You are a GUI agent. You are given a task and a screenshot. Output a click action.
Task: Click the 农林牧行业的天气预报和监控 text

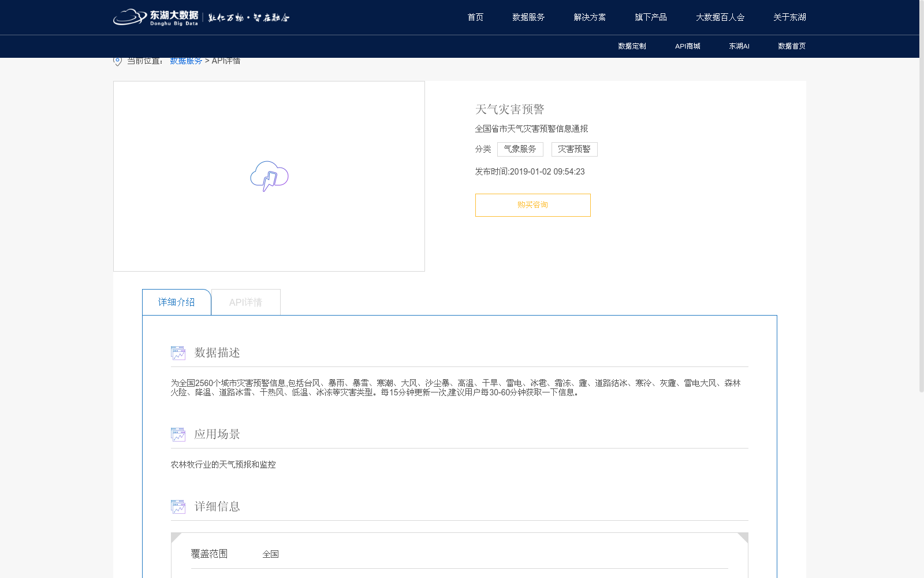223,465
